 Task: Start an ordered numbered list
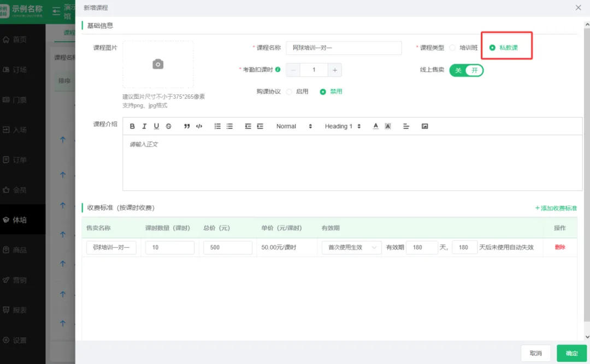click(x=217, y=126)
